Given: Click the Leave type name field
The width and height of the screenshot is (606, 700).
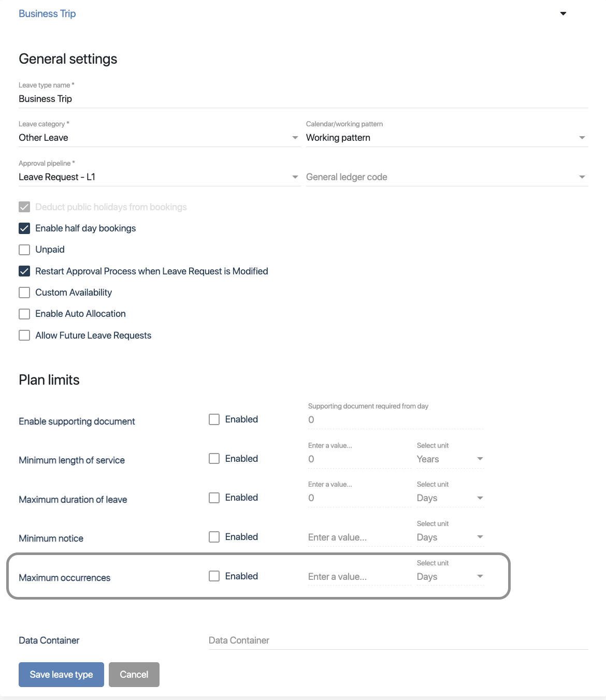Looking at the screenshot, I should 303,99.
